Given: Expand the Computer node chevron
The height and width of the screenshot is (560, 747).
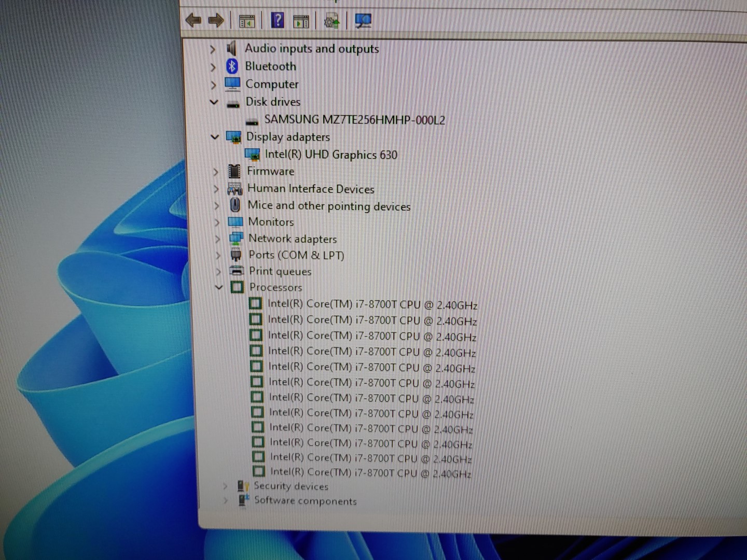Looking at the screenshot, I should point(213,85).
